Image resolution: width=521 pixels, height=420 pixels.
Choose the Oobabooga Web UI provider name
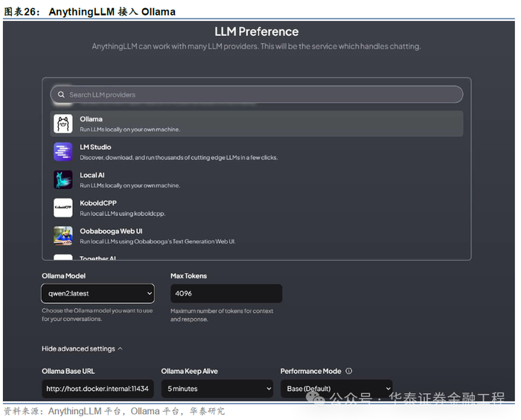pyautogui.click(x=111, y=231)
